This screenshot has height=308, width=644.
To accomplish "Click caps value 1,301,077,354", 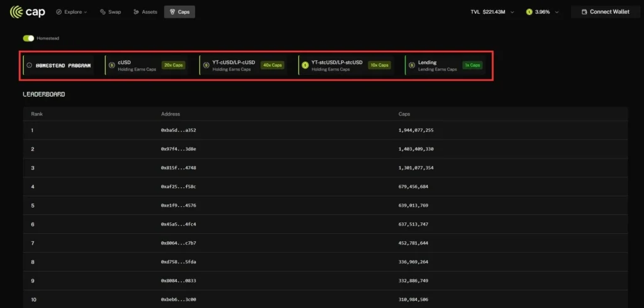I will (416, 168).
